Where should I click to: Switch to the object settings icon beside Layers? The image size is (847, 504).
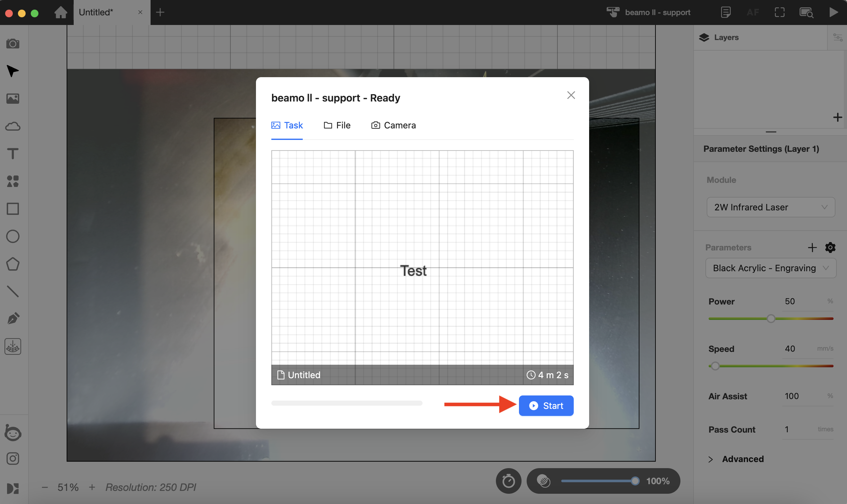coord(837,37)
